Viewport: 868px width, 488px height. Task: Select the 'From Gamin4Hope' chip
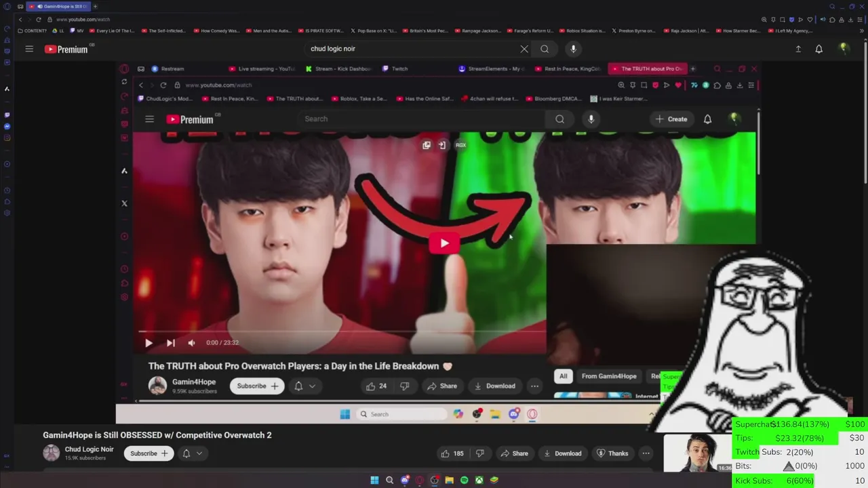pos(609,376)
